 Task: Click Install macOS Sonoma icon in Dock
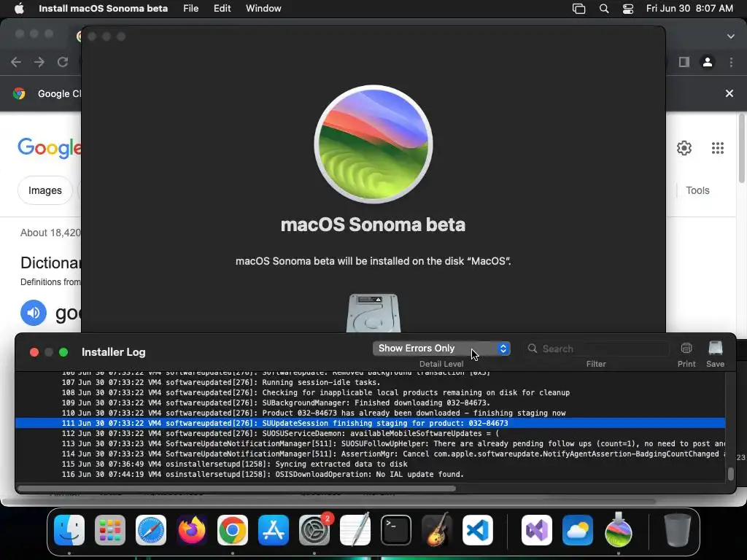619,530
